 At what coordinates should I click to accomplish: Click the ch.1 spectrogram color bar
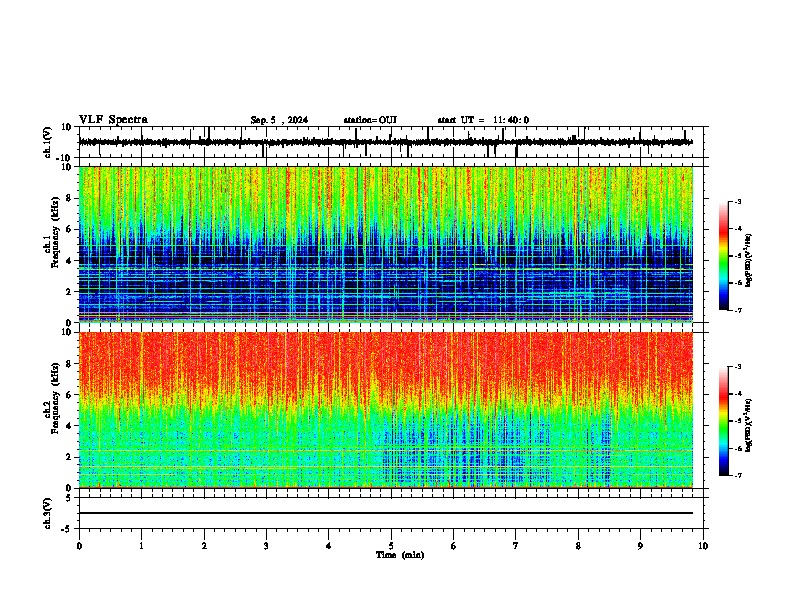point(723,256)
